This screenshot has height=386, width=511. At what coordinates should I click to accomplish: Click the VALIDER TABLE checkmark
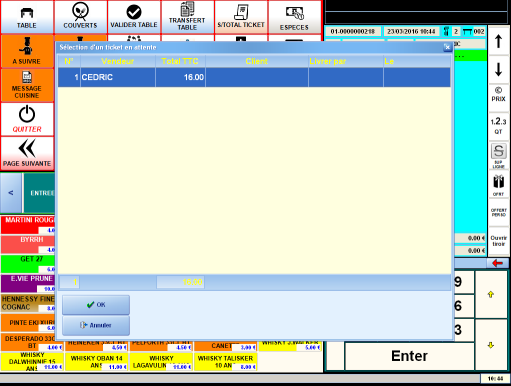(134, 17)
